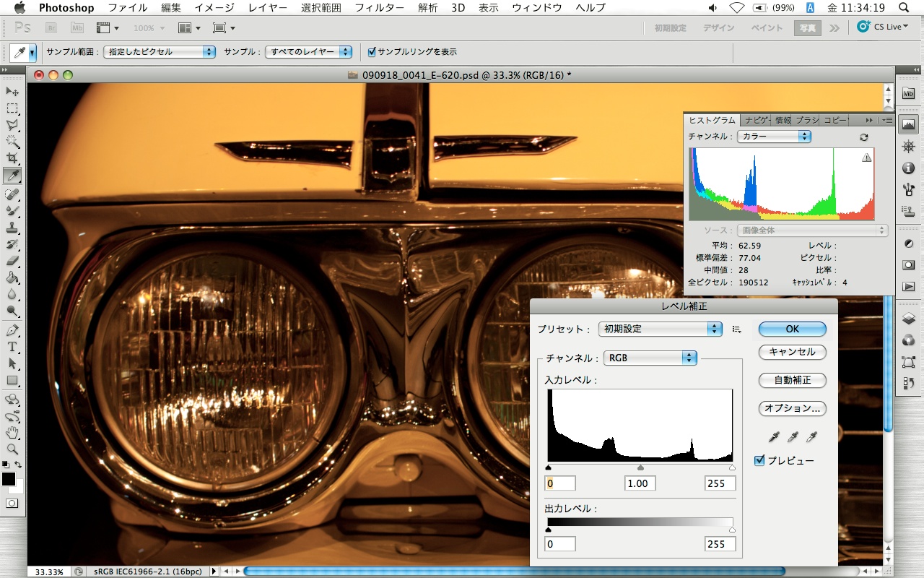Switch to the 情報 panel tab

(x=783, y=120)
